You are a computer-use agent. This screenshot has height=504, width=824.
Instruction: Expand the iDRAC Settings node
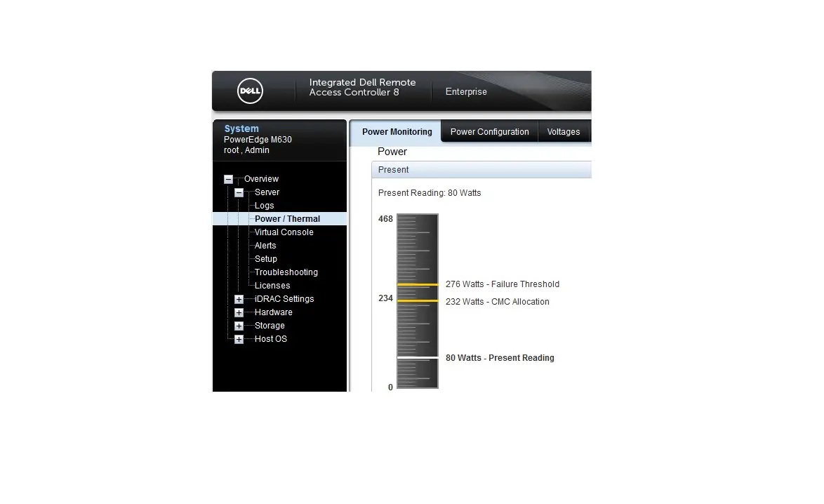[x=239, y=298]
